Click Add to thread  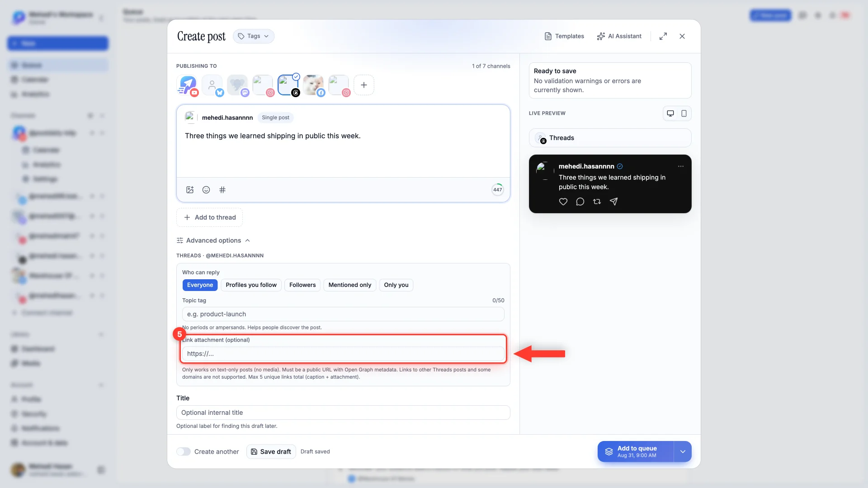pyautogui.click(x=209, y=217)
